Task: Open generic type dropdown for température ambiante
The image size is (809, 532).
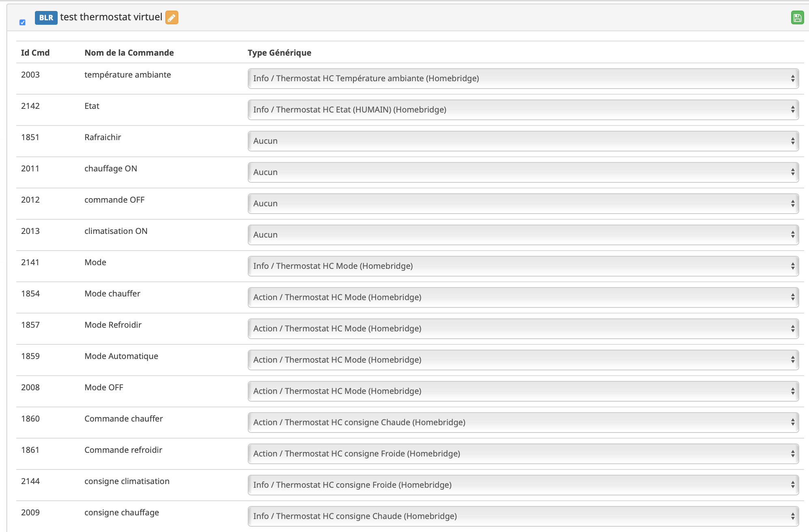Action: point(523,78)
